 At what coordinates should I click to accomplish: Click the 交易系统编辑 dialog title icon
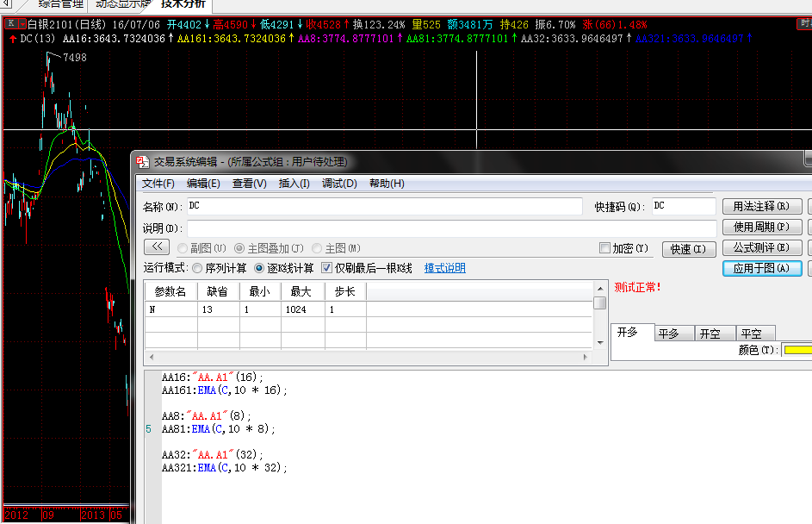[142, 161]
